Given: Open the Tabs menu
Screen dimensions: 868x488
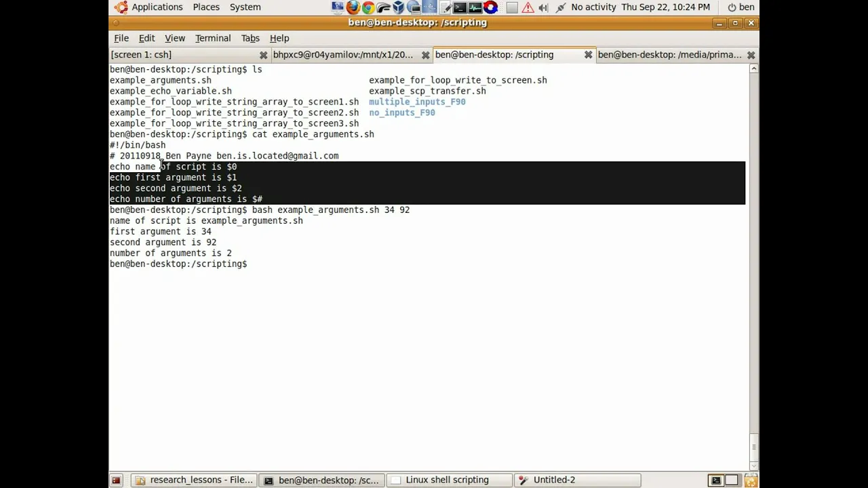Looking at the screenshot, I should [250, 38].
